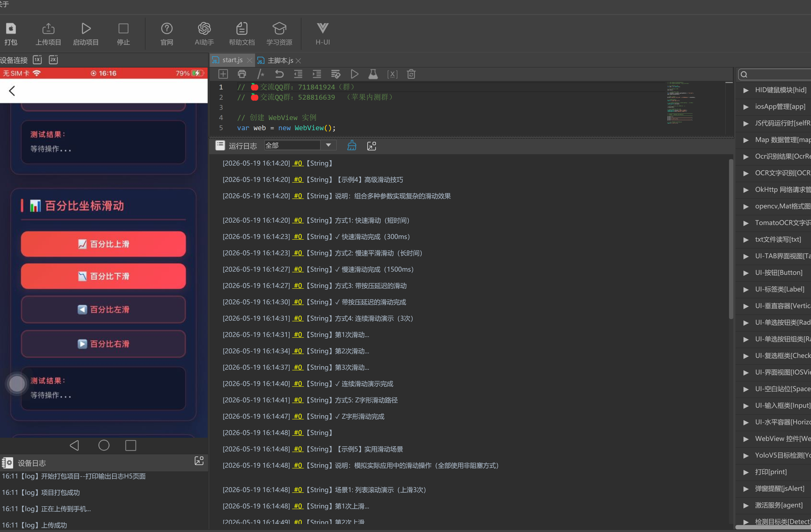
Task: Expand txt文件读写[txt] tree item
Action: 746,240
